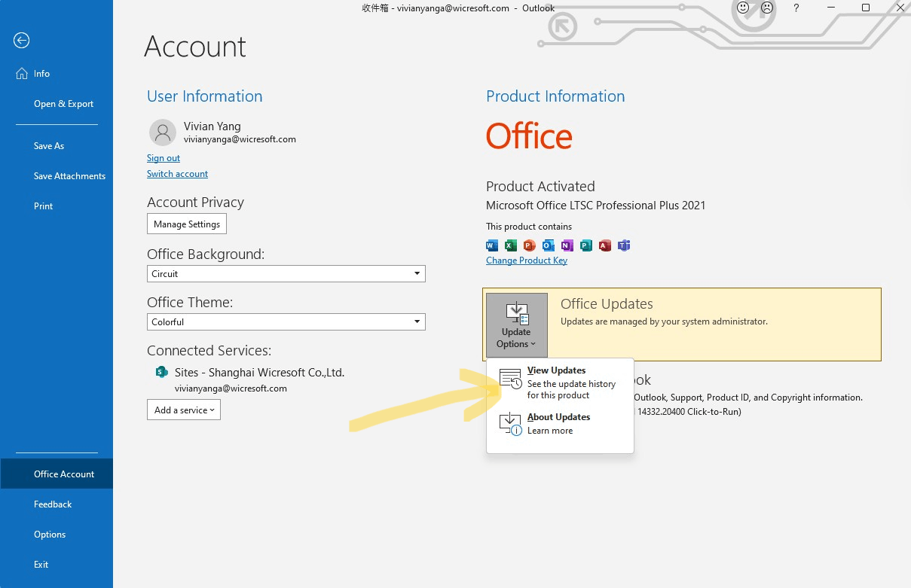Screen dimensions: 911x588
Task: Click the Teams product icon
Action: click(x=624, y=245)
